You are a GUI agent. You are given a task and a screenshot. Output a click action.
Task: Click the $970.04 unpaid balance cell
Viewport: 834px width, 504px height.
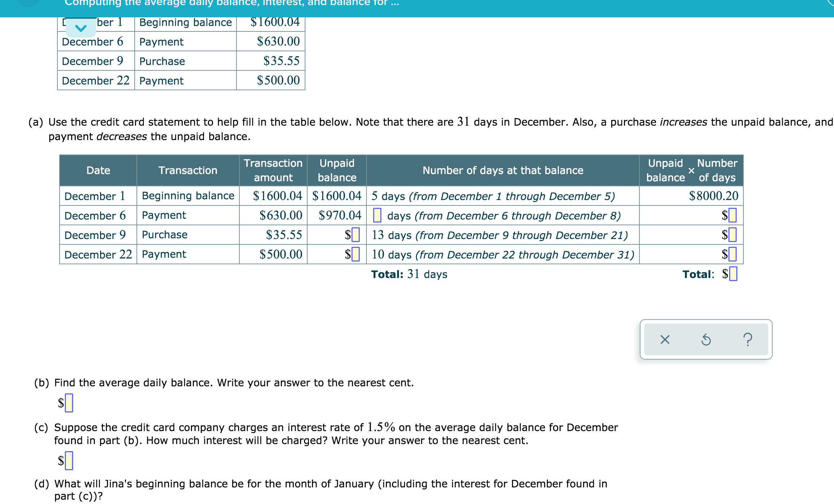tap(339, 215)
